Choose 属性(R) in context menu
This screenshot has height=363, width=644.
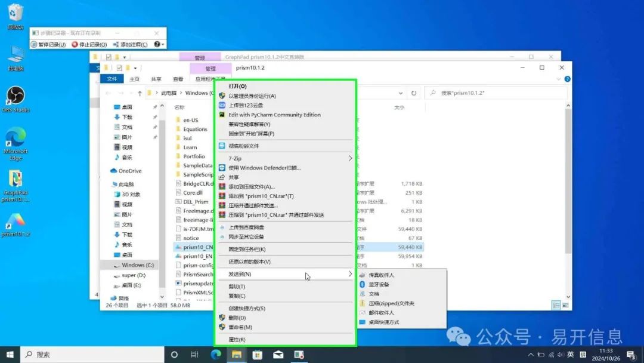coord(284,340)
